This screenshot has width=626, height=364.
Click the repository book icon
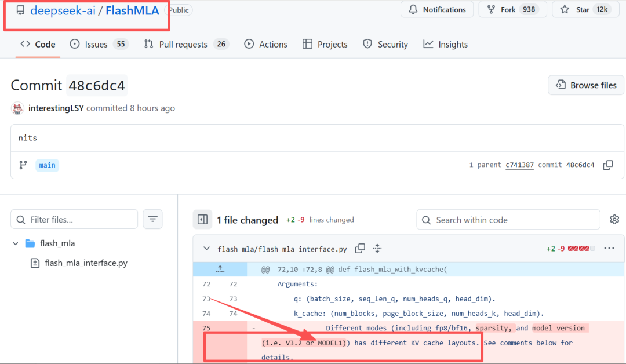pyautogui.click(x=20, y=10)
